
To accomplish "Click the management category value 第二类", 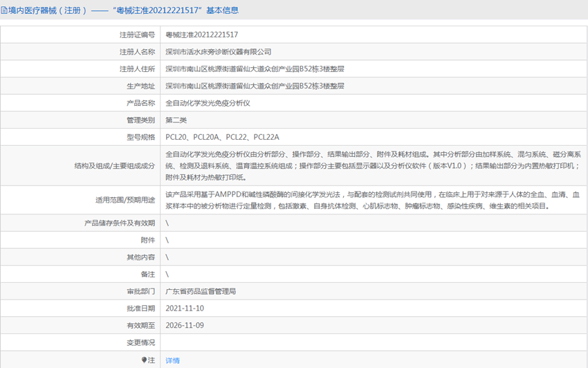I will (x=176, y=120).
